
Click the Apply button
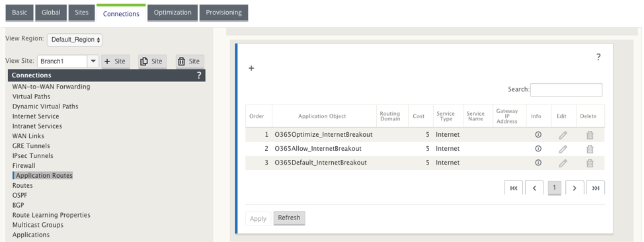click(x=259, y=219)
